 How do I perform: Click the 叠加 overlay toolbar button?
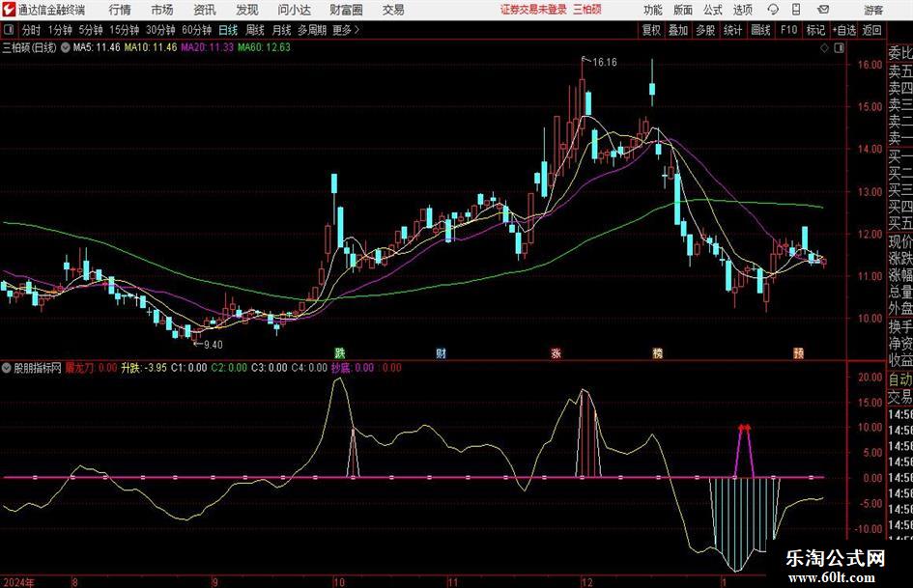pos(678,30)
